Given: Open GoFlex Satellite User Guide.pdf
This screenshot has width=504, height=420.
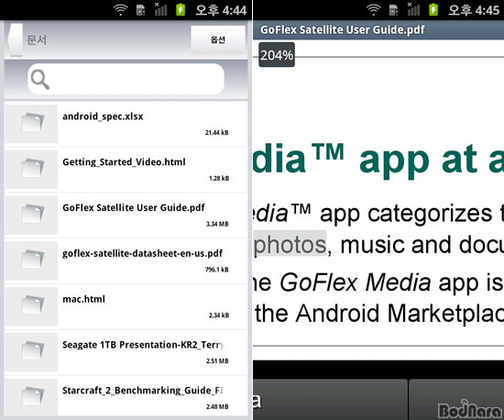Looking at the screenshot, I should (x=126, y=216).
